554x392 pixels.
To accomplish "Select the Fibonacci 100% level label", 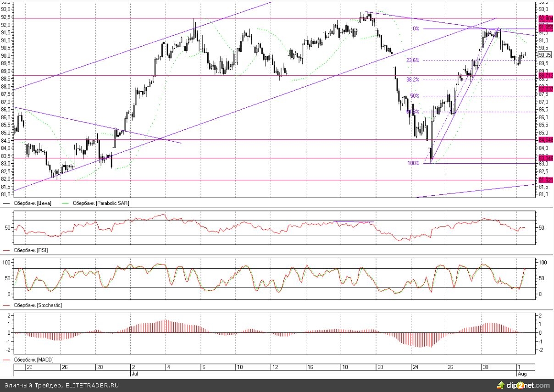I will point(413,163).
